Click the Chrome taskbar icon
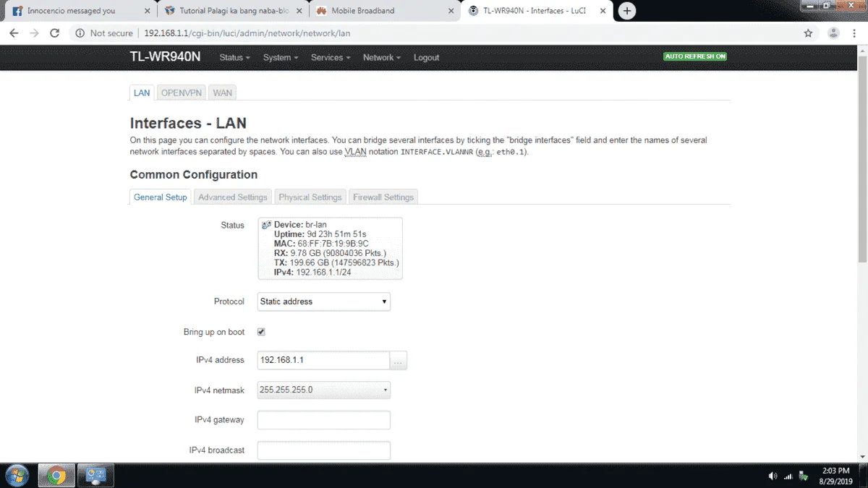This screenshot has width=868, height=488. click(56, 476)
